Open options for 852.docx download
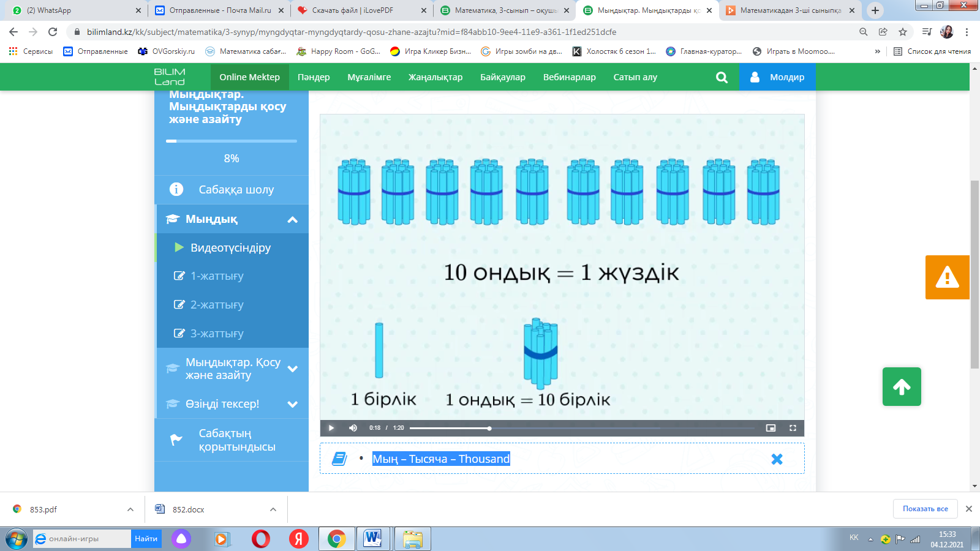The image size is (980, 551). pos(273,509)
